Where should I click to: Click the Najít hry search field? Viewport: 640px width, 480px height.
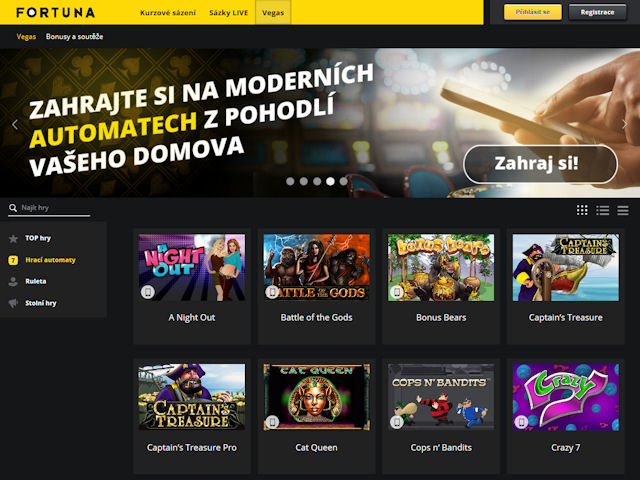(49, 208)
